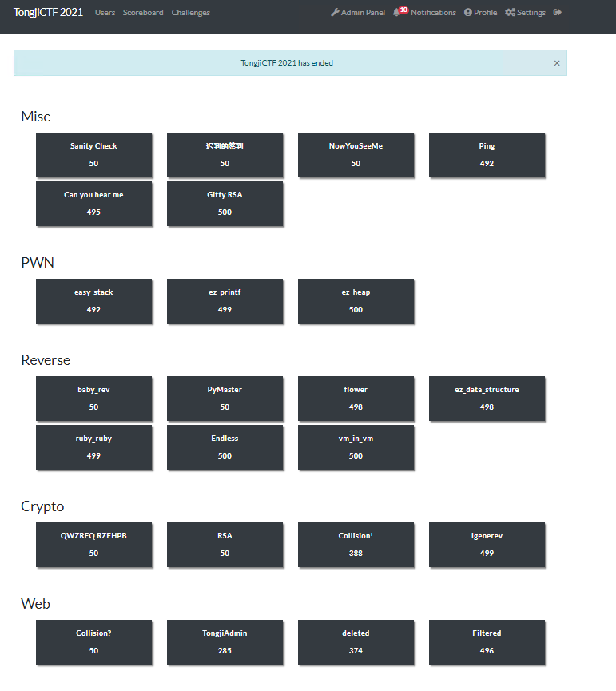The width and height of the screenshot is (616, 691).
Task: Click the Profile user icon
Action: coord(468,12)
